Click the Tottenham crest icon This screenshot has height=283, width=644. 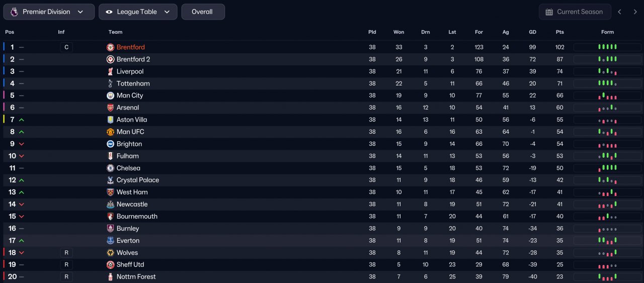point(111,83)
